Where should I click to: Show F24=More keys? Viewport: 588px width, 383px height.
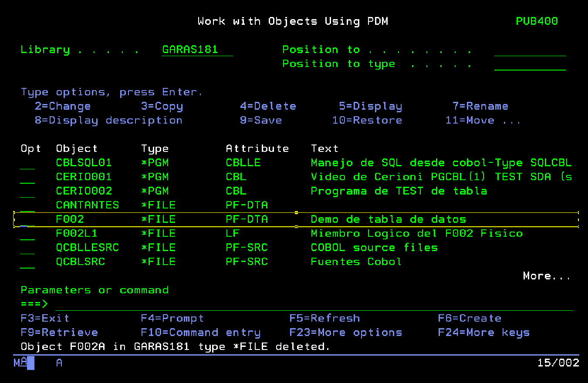pos(483,333)
